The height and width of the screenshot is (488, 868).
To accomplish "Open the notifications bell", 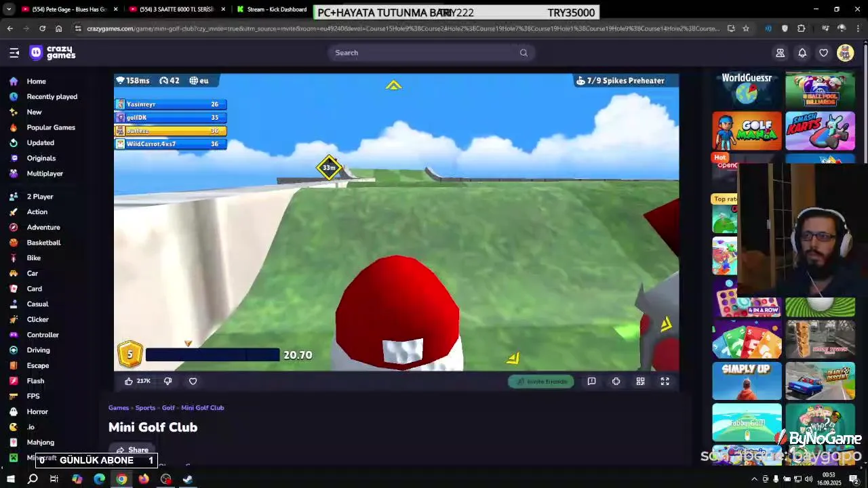I will [x=802, y=53].
